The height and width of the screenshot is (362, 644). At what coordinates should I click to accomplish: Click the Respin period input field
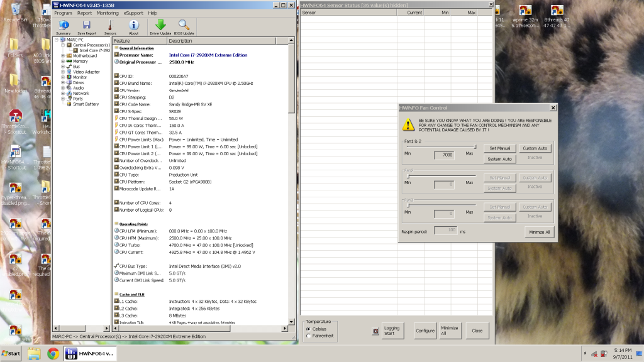(x=446, y=231)
